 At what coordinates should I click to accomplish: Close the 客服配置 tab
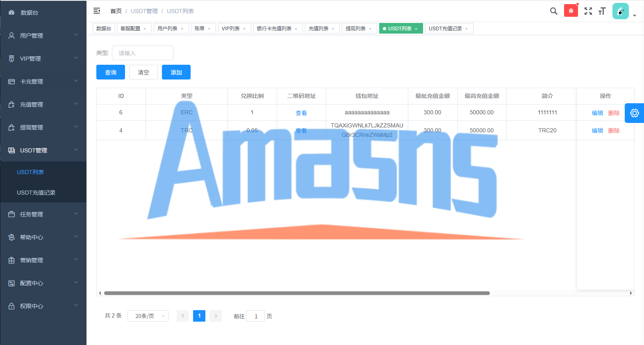pyautogui.click(x=145, y=29)
